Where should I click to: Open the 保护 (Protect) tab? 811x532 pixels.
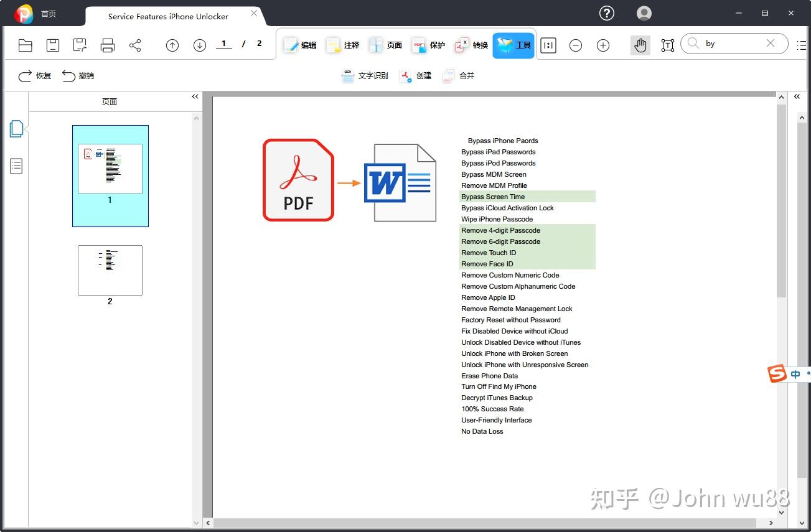(x=429, y=45)
